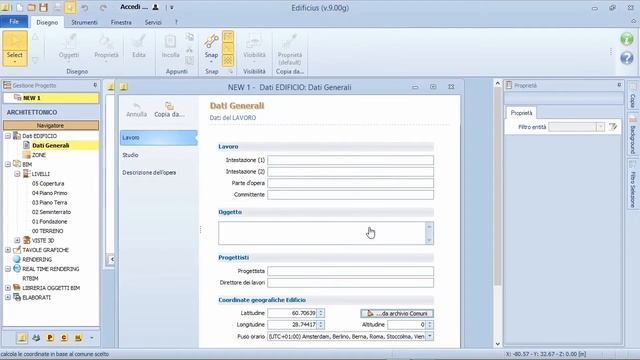Click the Accedi sign-in link

click(x=134, y=7)
